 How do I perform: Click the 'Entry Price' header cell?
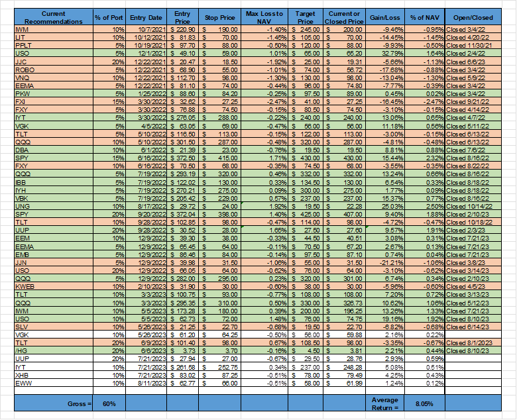pos(183,17)
